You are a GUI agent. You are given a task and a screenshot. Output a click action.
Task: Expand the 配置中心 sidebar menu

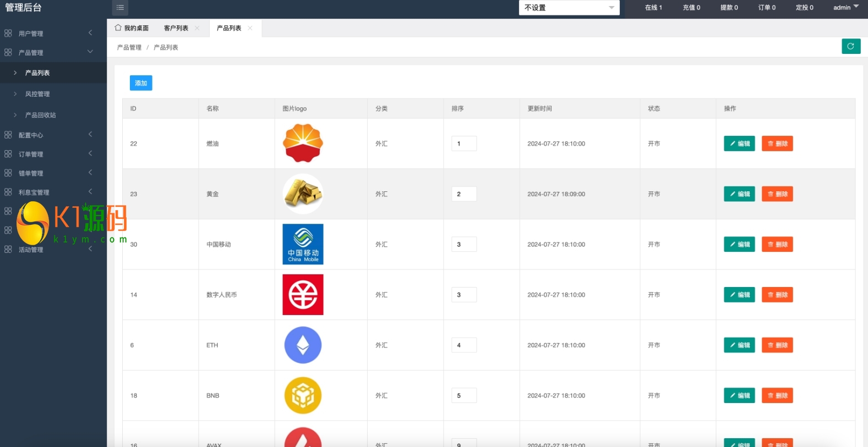[x=53, y=135]
